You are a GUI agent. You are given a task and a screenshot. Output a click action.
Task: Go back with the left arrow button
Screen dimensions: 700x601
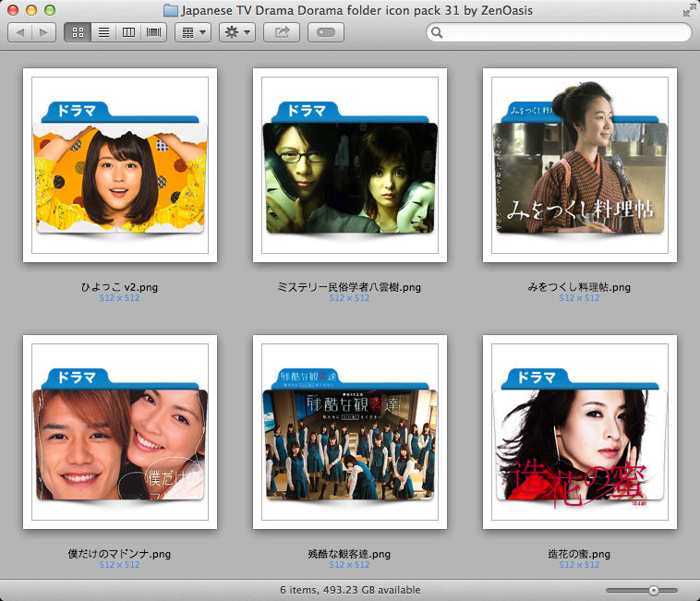[20, 32]
